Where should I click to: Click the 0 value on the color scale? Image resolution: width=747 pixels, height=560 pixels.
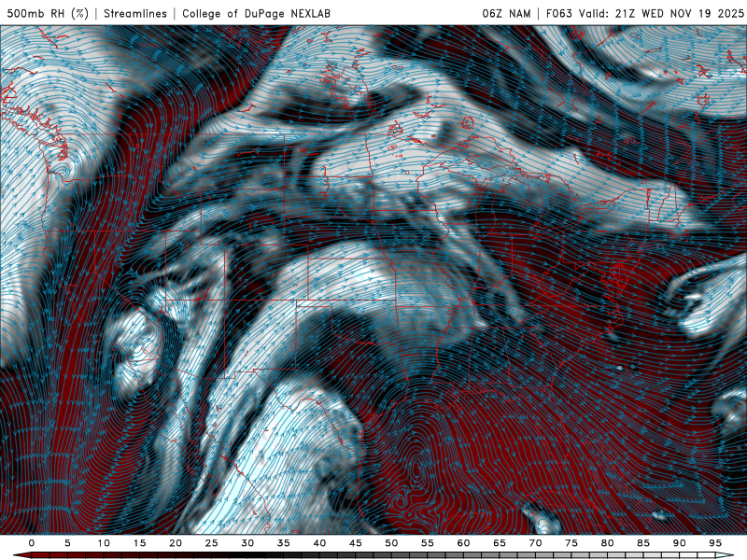pos(32,543)
